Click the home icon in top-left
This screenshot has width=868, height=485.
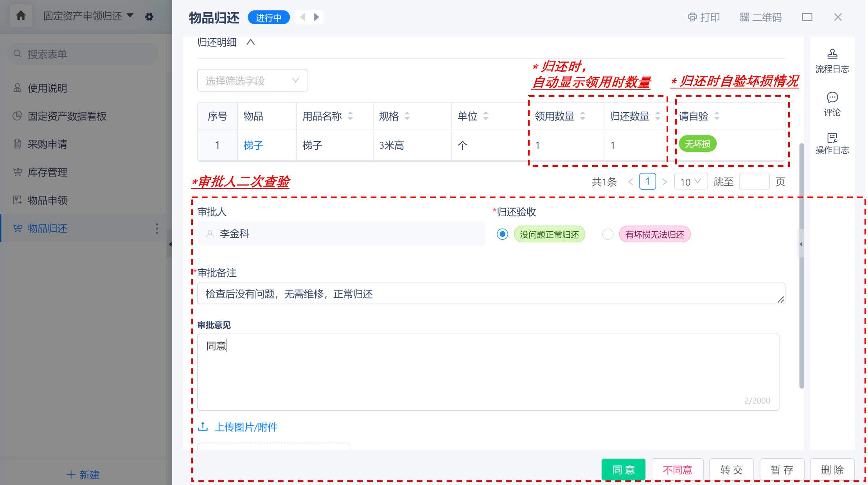pos(21,16)
